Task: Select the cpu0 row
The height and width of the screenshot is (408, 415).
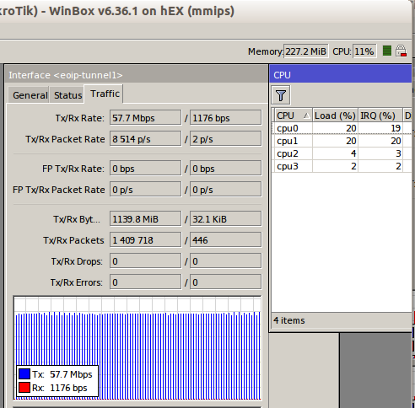Action: point(342,128)
